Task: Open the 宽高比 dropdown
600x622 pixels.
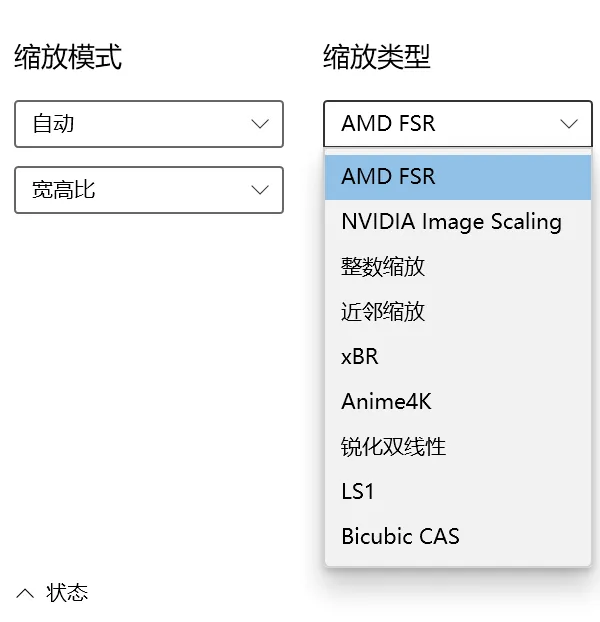Action: [x=148, y=189]
